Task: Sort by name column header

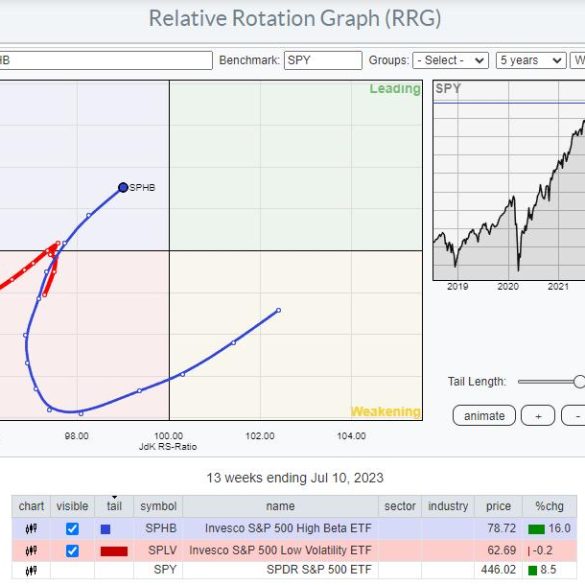Action: 281,506
